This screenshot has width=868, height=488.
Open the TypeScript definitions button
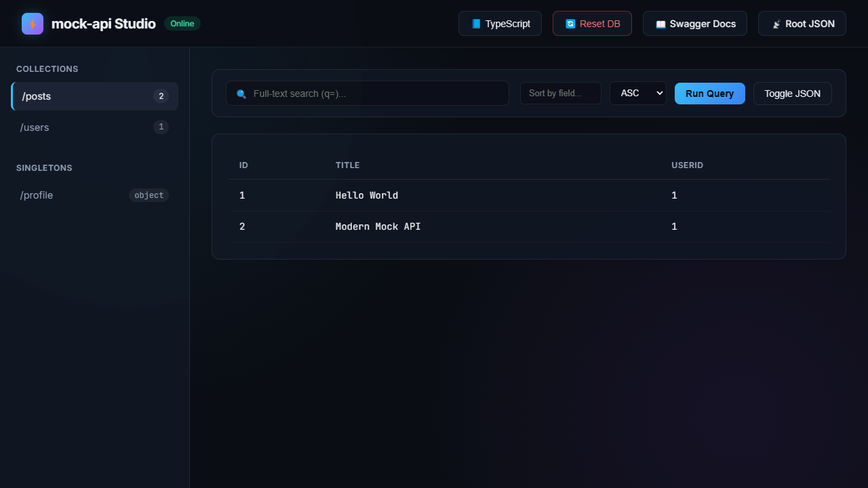point(500,24)
